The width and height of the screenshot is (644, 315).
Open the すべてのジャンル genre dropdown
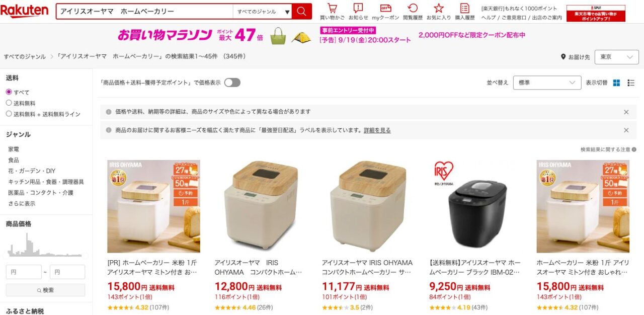[262, 11]
